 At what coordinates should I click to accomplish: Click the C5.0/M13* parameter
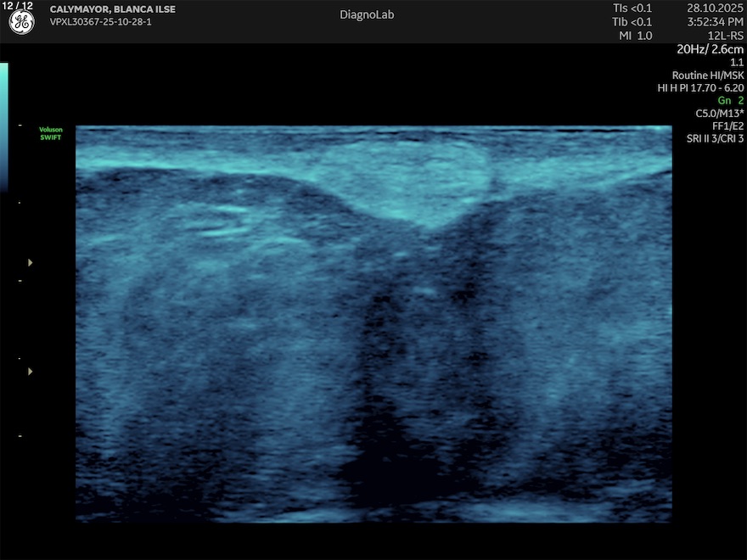[719, 113]
